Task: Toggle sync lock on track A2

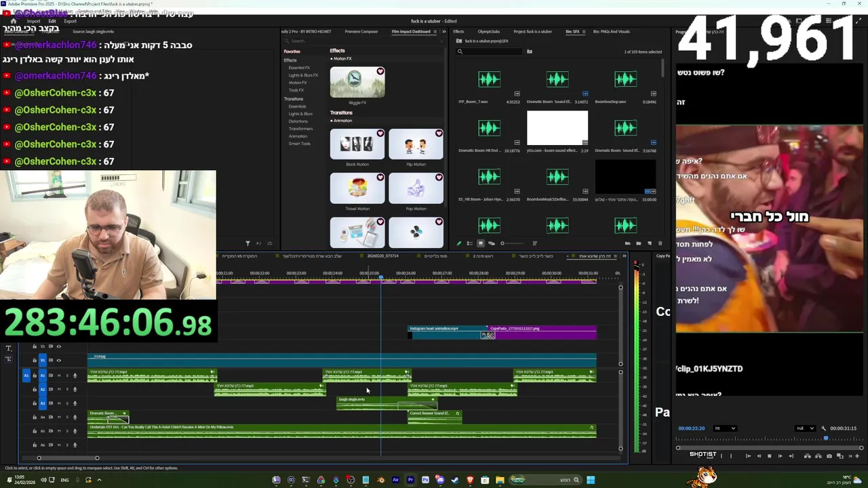Action: point(51,389)
